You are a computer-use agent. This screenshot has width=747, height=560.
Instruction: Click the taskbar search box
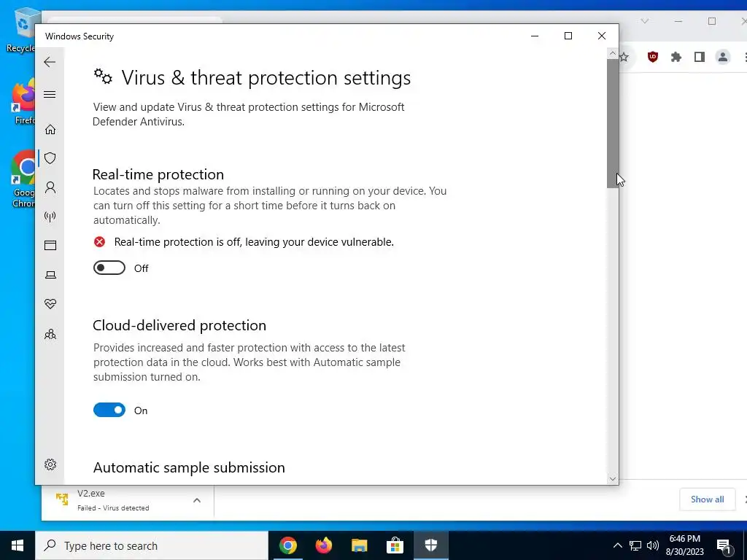tap(152, 545)
